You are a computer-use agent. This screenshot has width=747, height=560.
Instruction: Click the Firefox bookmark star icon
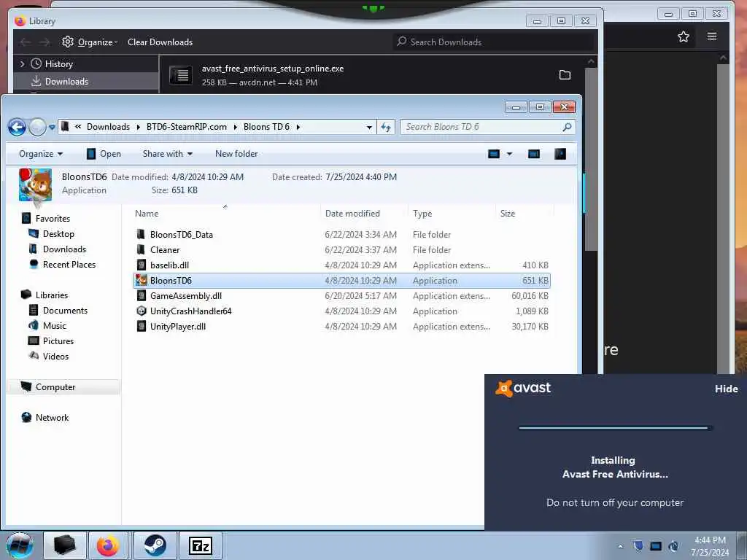(x=683, y=36)
